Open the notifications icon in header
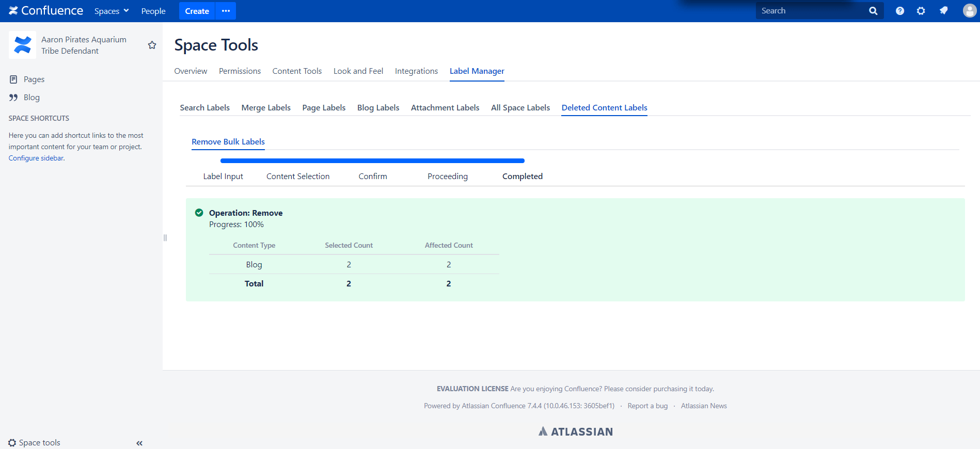 pyautogui.click(x=943, y=11)
